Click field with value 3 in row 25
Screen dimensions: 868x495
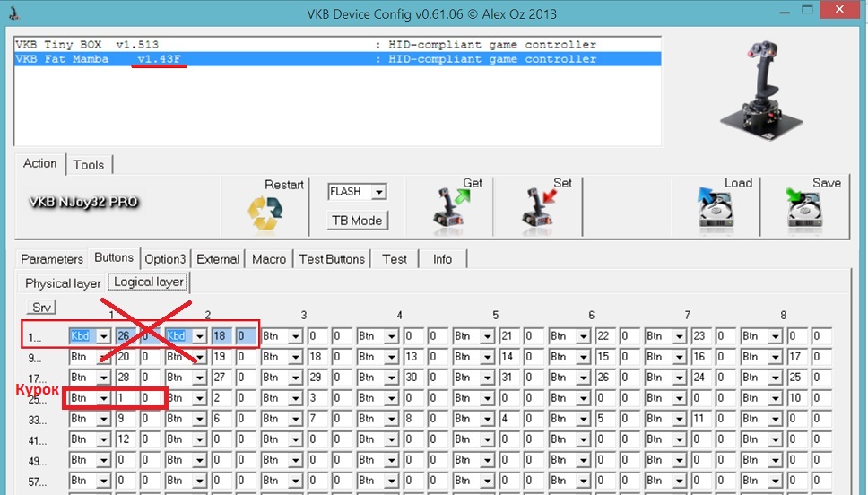317,398
